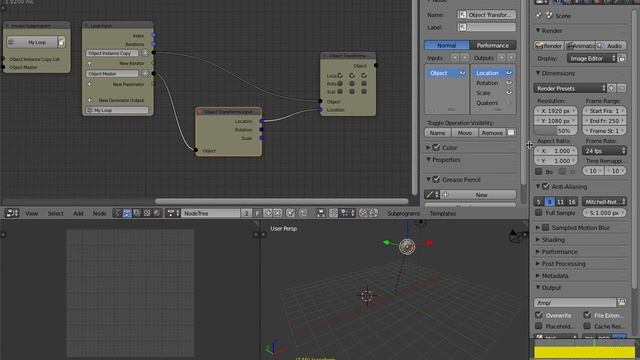Open the node editor type selector icon
Screen dimensions: 640x360
(x=11, y=213)
